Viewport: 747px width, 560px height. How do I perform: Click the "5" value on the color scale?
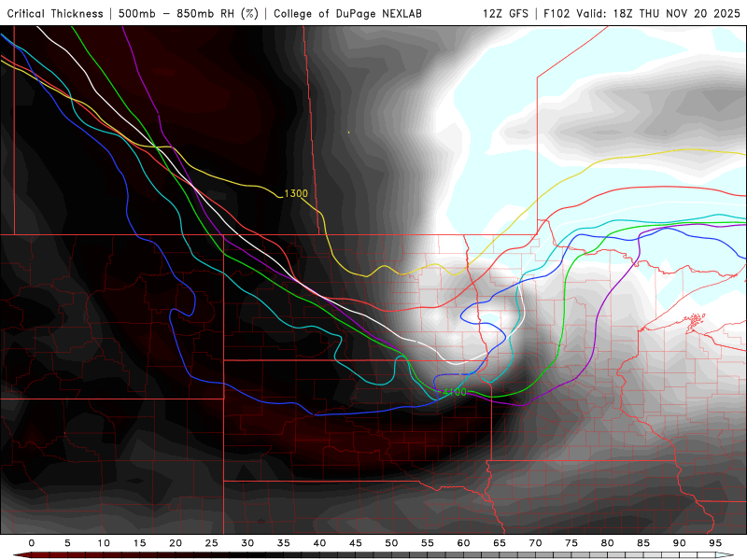coord(67,543)
